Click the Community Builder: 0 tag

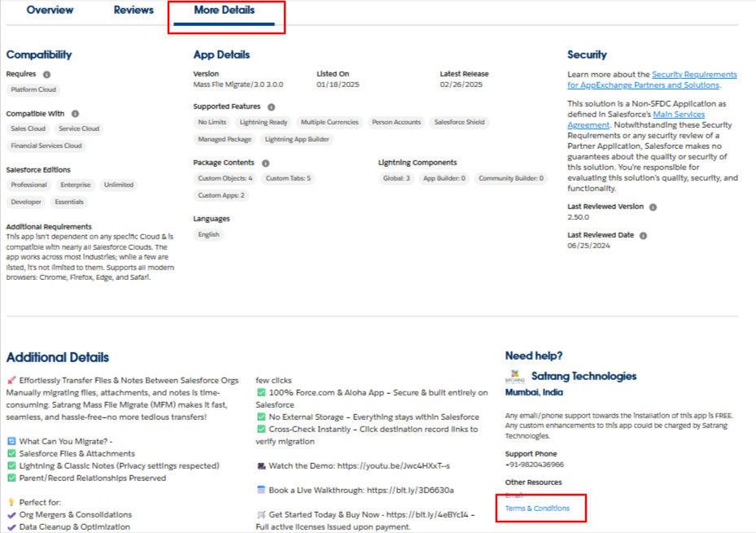(x=510, y=178)
